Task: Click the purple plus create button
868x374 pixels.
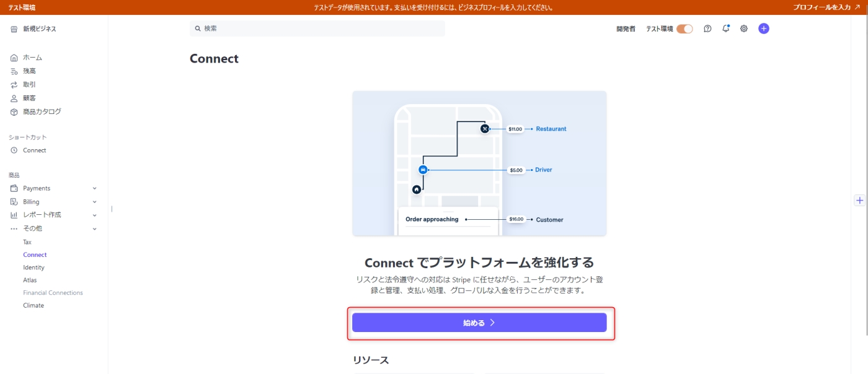Action: (x=764, y=28)
